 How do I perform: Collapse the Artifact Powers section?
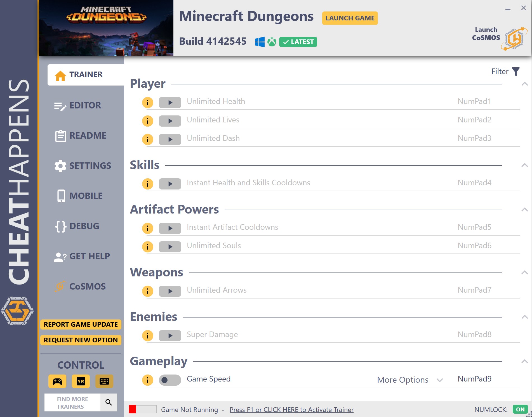click(x=525, y=210)
